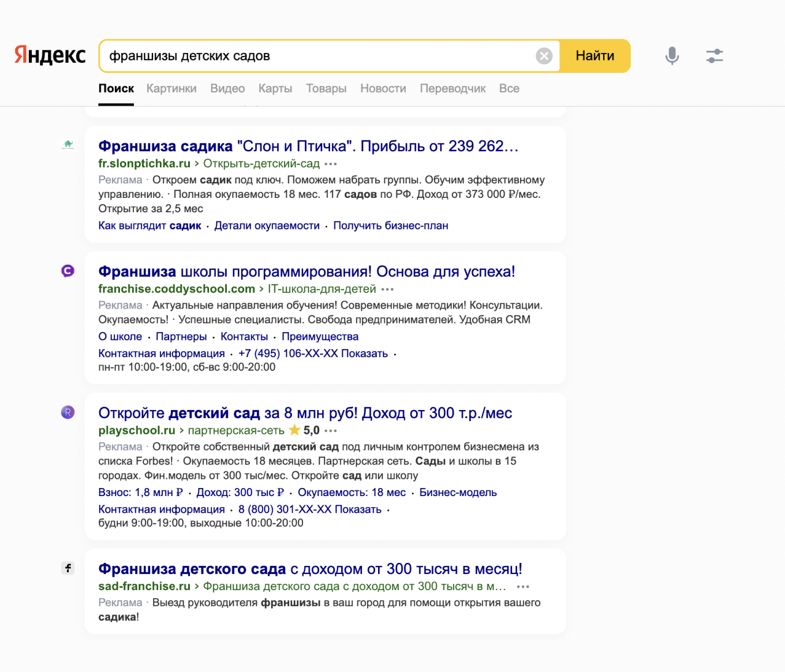Open coddyschool Контактная информация link
785x672 pixels.
coord(162,353)
